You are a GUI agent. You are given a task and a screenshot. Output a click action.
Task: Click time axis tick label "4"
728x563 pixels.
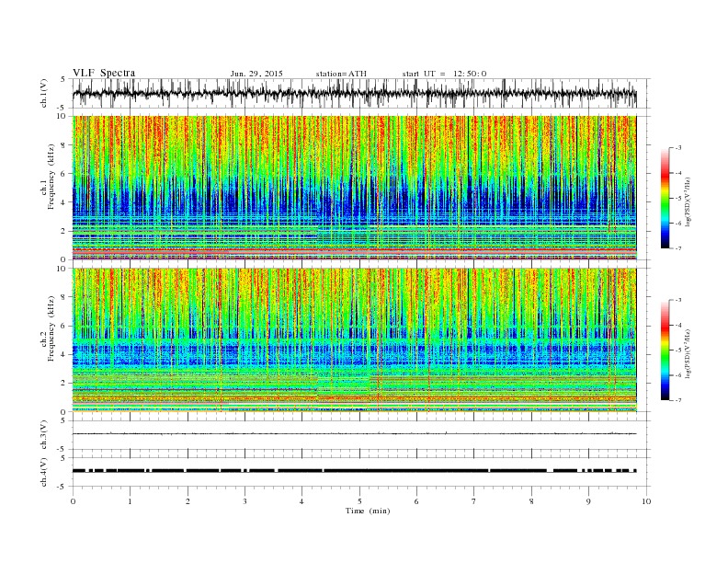point(301,501)
